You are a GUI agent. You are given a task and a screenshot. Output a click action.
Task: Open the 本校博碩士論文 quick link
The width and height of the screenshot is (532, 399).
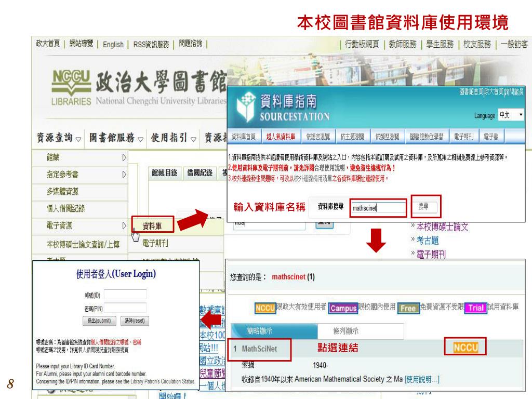(442, 227)
